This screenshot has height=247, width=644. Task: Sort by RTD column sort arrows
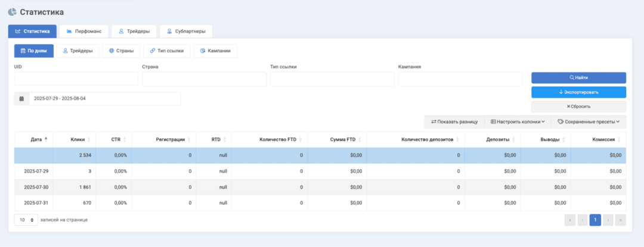225,140
